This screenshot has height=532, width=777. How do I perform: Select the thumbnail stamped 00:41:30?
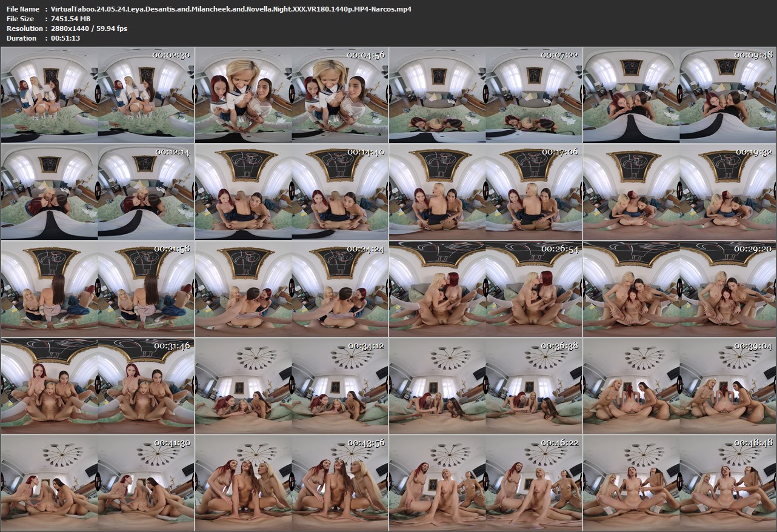pos(98,482)
